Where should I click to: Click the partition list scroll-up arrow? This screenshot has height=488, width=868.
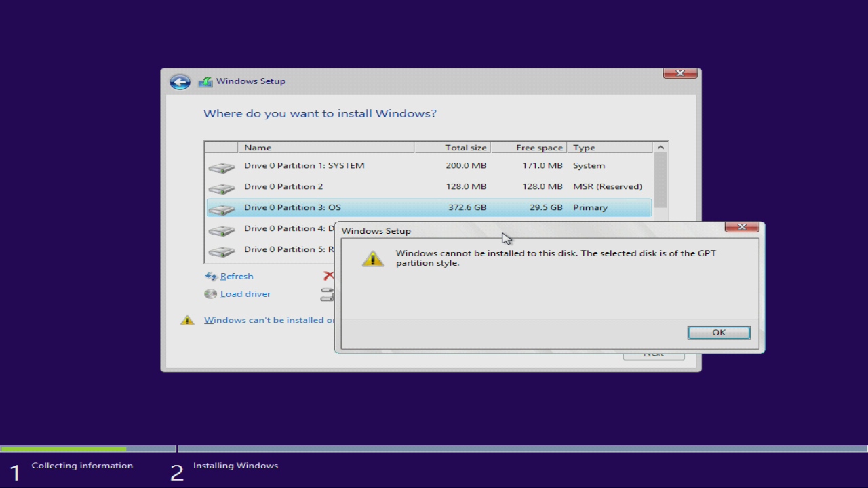click(x=660, y=148)
